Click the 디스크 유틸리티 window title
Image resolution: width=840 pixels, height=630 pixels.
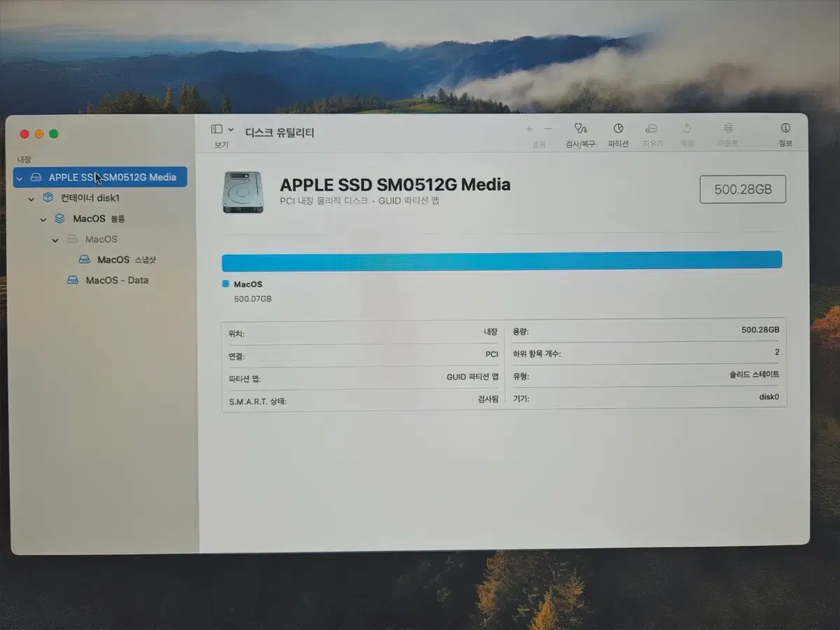tap(279, 132)
